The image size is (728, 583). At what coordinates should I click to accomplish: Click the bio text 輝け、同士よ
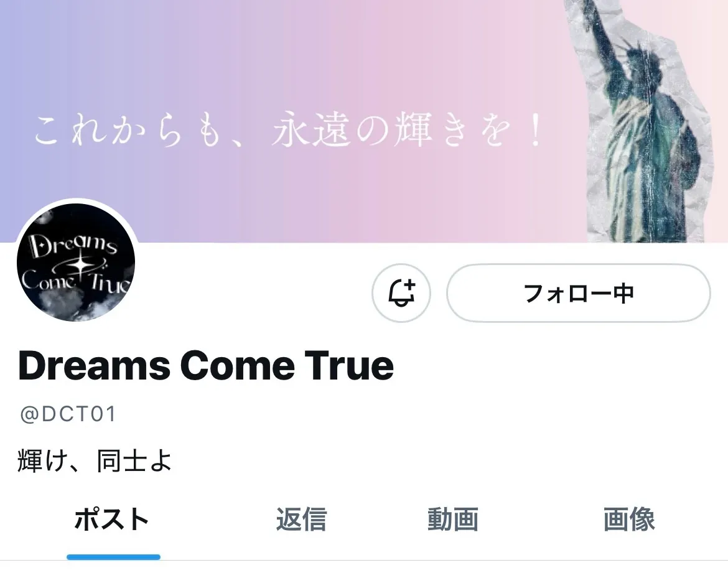click(x=95, y=461)
